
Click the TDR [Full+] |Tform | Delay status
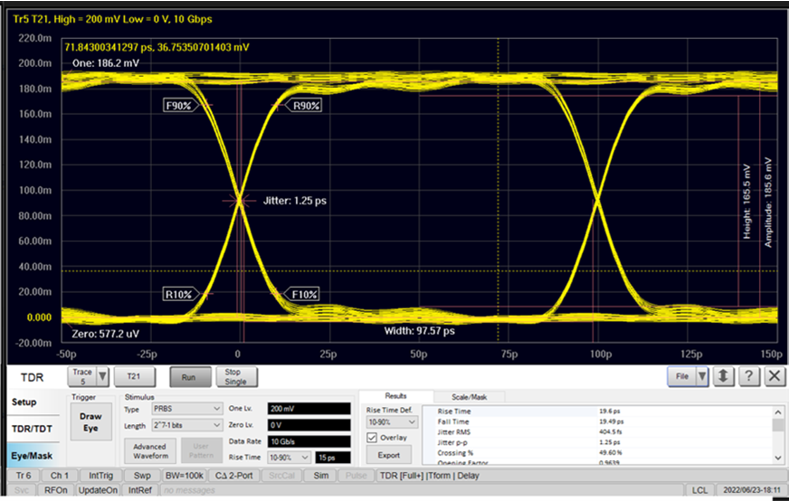(429, 475)
